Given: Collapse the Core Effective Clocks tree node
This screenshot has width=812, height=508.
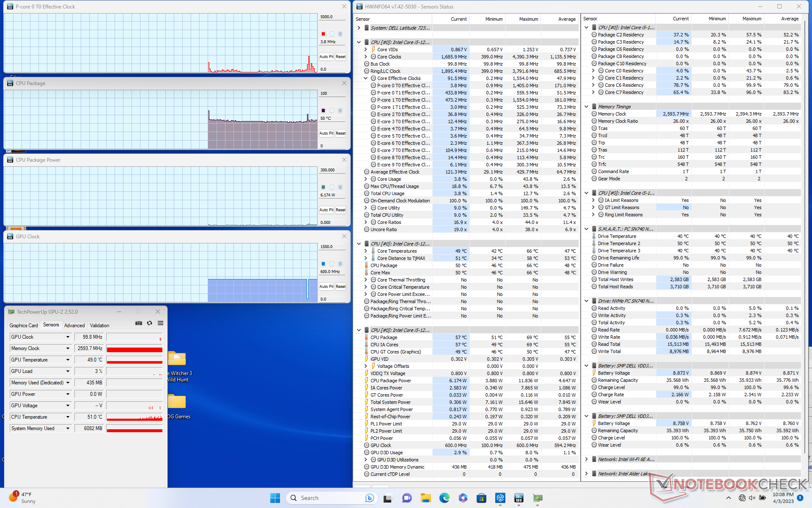Looking at the screenshot, I should coord(366,78).
